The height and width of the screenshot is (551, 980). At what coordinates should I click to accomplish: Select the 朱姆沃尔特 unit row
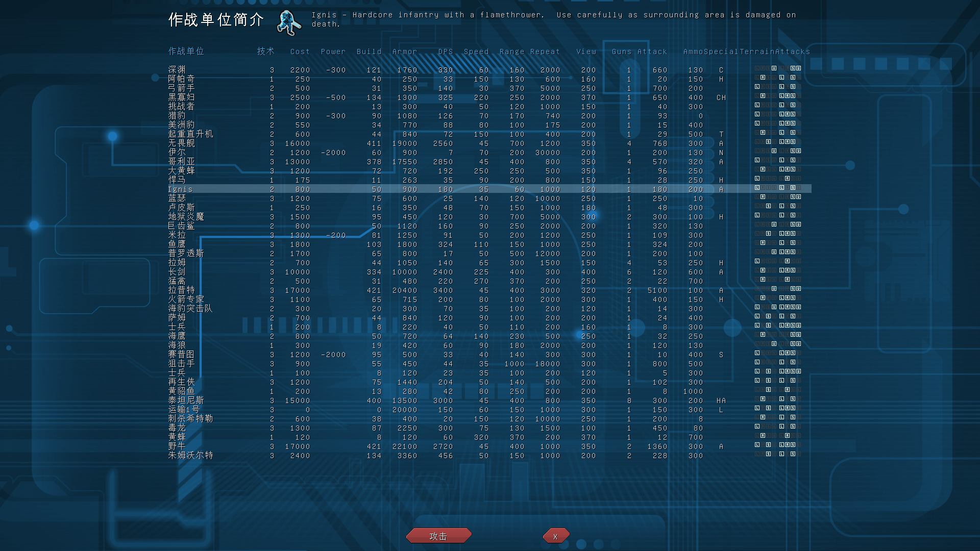tap(489, 456)
